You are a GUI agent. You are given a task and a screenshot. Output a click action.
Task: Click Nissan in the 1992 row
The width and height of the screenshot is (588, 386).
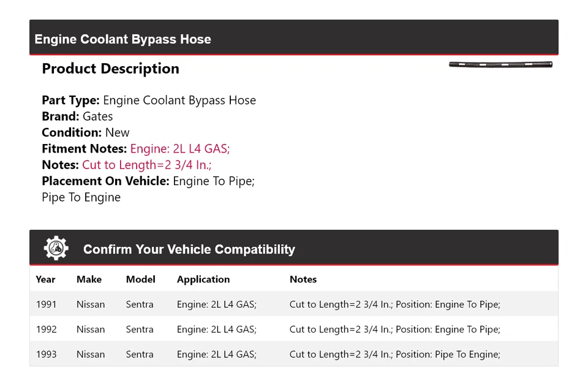click(91, 330)
